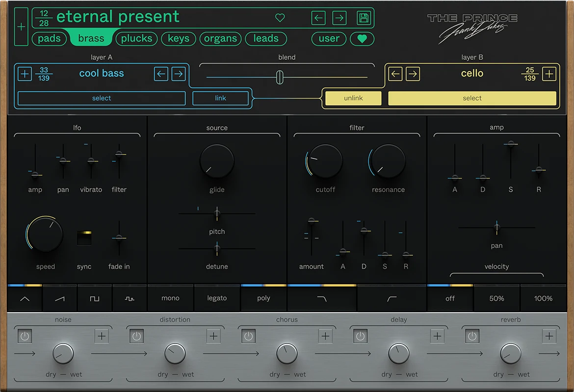Switch to the pads category tab
Viewport: 574px width, 392px height.
pyautogui.click(x=50, y=39)
